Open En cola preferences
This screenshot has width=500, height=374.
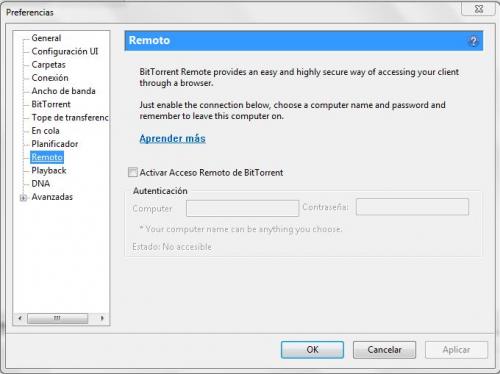click(x=45, y=131)
